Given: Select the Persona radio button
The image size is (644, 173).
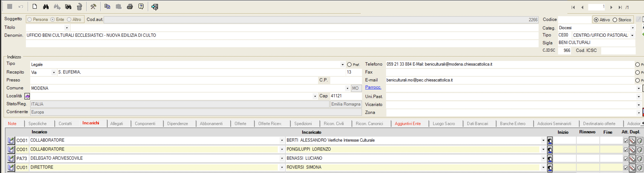Looking at the screenshot, I should pos(30,19).
